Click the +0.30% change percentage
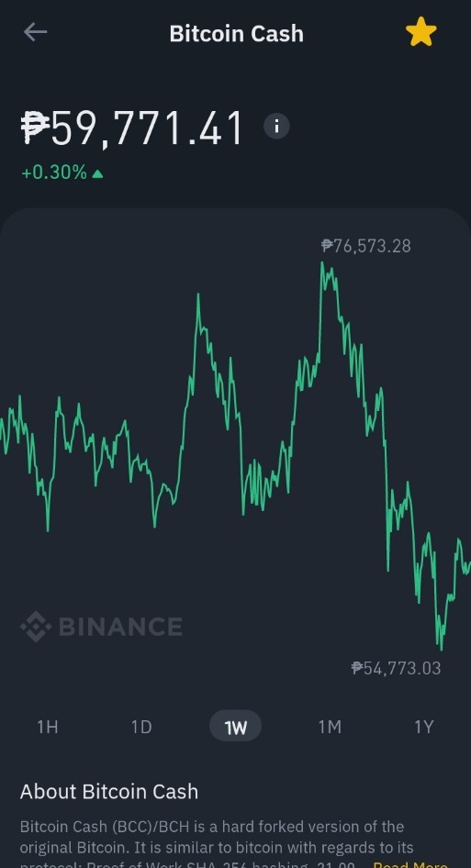Viewport: 471px width, 868px height. (x=54, y=172)
